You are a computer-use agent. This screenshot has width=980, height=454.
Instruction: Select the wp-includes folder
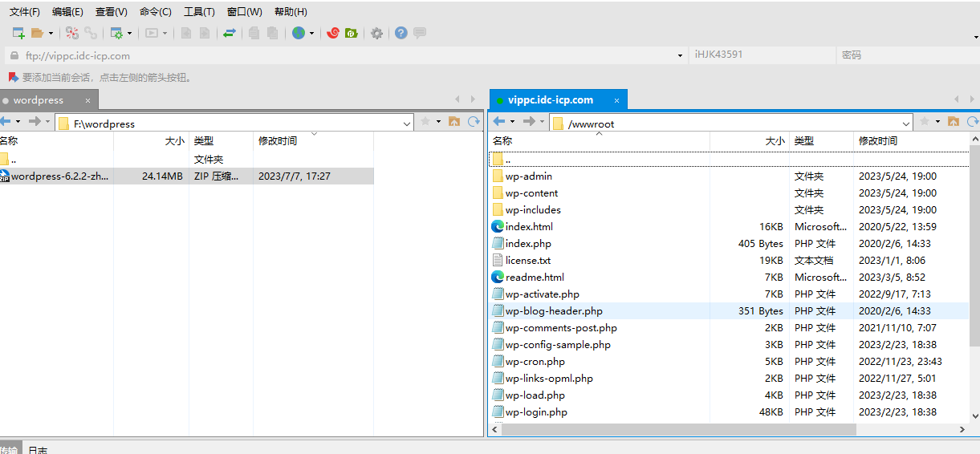[729, 209]
